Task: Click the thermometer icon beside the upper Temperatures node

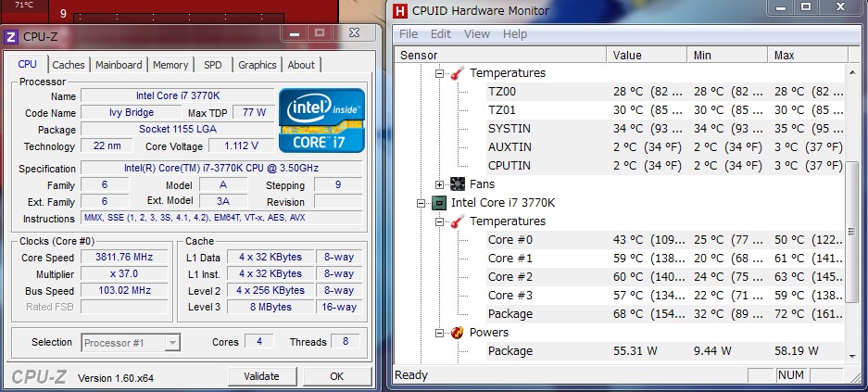Action: [458, 73]
